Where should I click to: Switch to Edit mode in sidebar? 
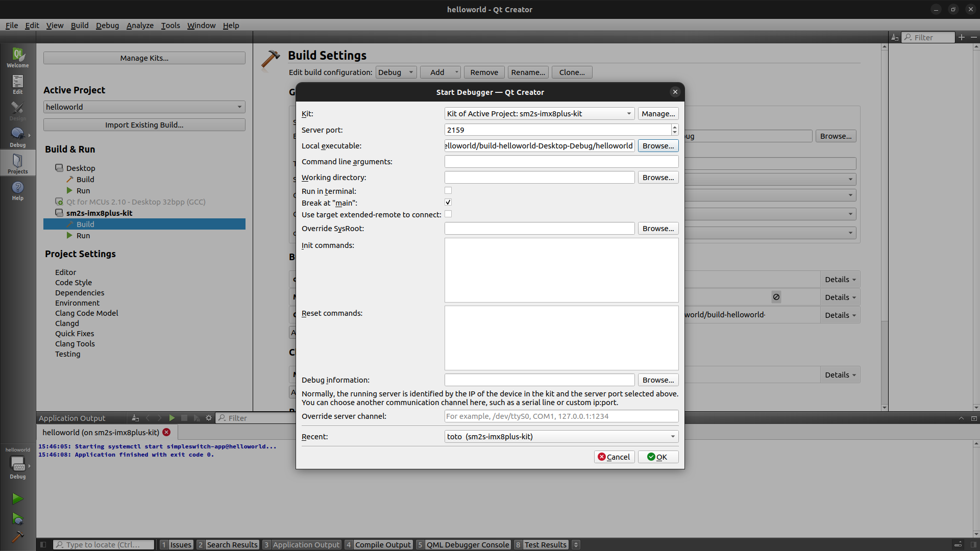pos(17,84)
